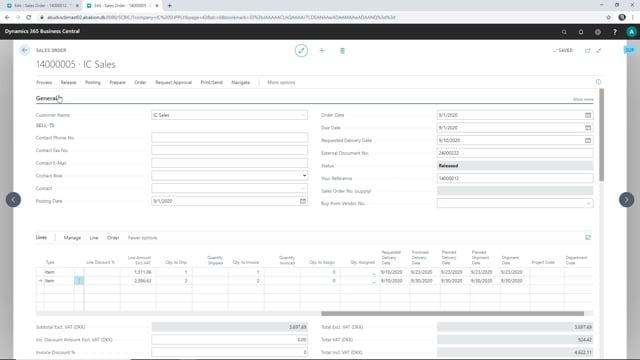The width and height of the screenshot is (640, 360).
Task: Open calendar for Posting Date
Action: pos(303,201)
